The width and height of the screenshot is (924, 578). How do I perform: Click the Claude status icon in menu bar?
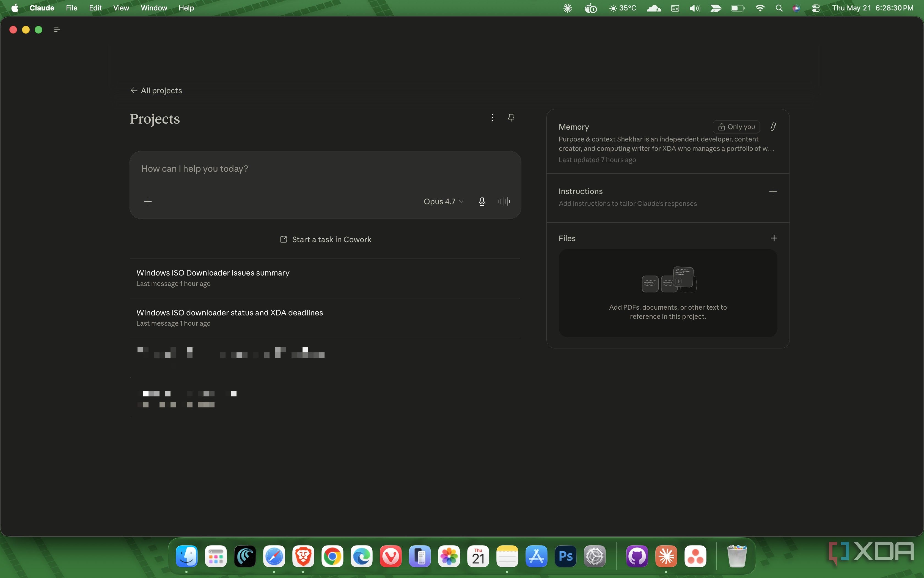click(x=567, y=8)
